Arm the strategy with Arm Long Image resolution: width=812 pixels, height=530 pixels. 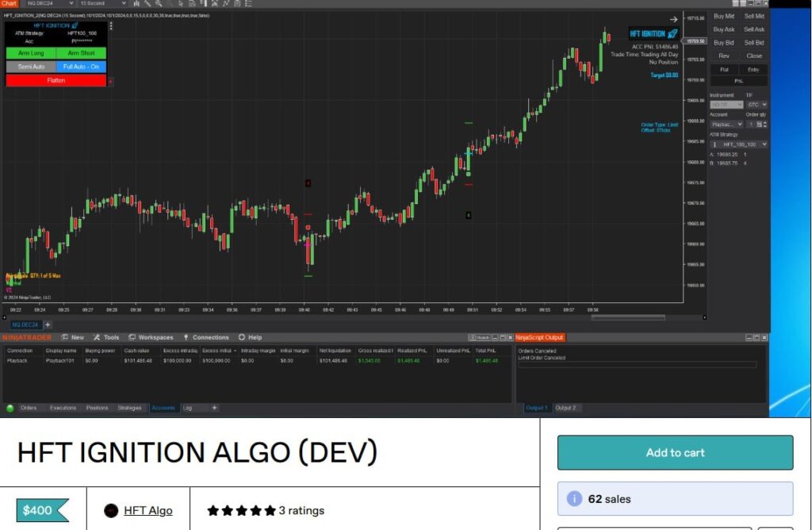pos(32,52)
